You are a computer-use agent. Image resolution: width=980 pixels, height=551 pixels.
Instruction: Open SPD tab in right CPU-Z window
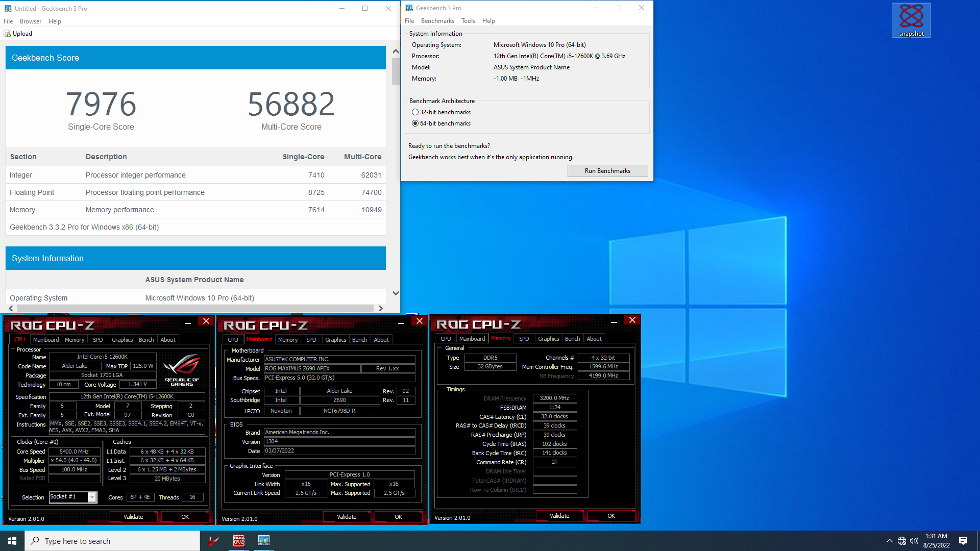pyautogui.click(x=524, y=339)
